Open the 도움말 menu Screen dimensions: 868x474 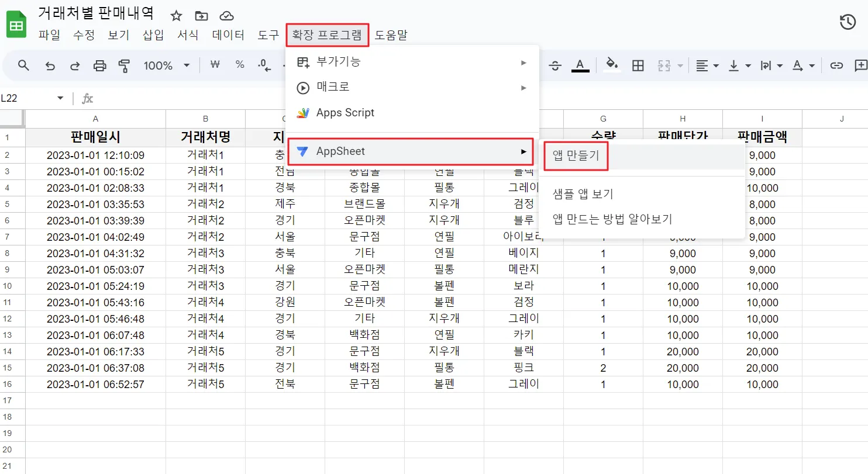point(391,35)
